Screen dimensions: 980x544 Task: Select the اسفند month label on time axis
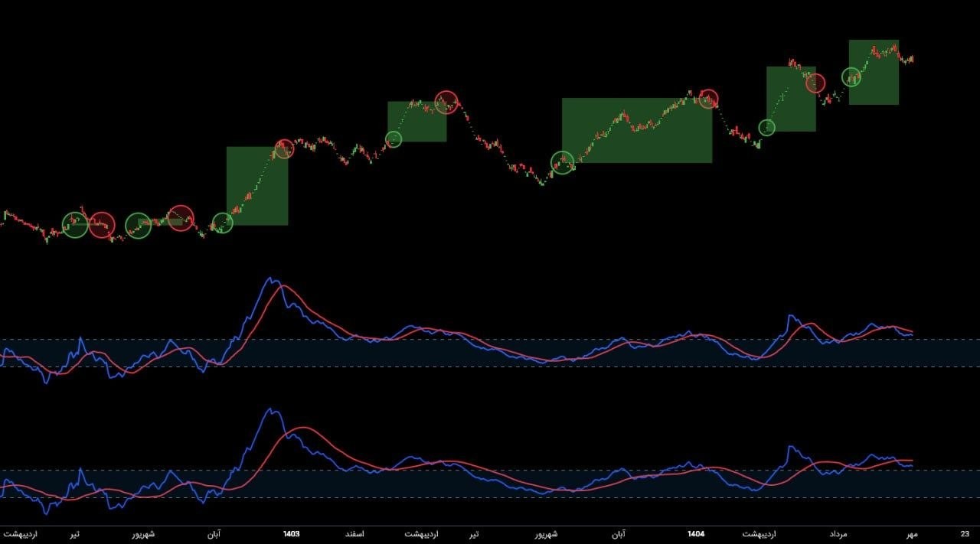click(x=354, y=534)
